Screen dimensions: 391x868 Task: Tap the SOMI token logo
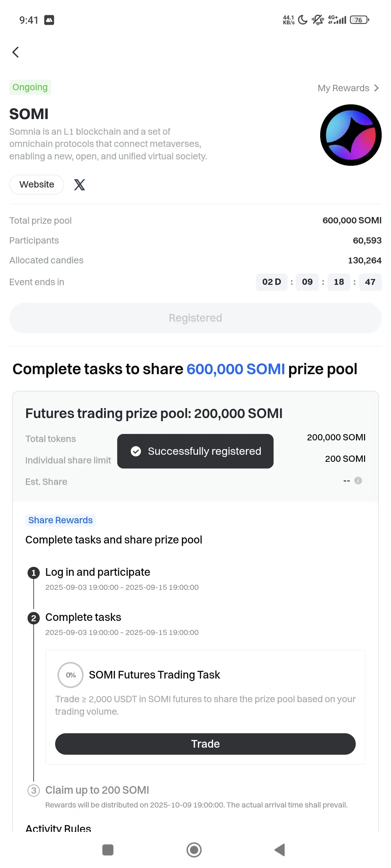click(351, 135)
